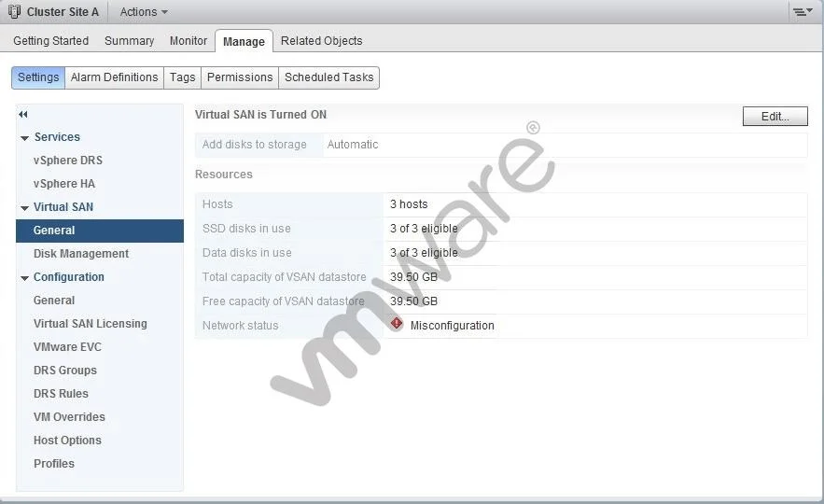Open DRS Groups
Image resolution: width=824 pixels, height=504 pixels.
coord(65,370)
